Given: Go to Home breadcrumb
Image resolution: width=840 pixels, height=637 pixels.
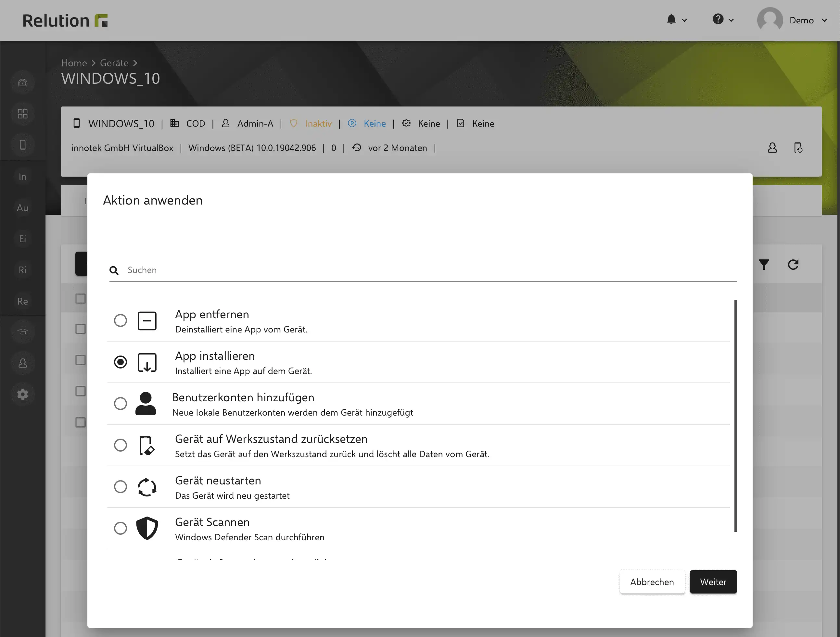Looking at the screenshot, I should click(x=74, y=63).
